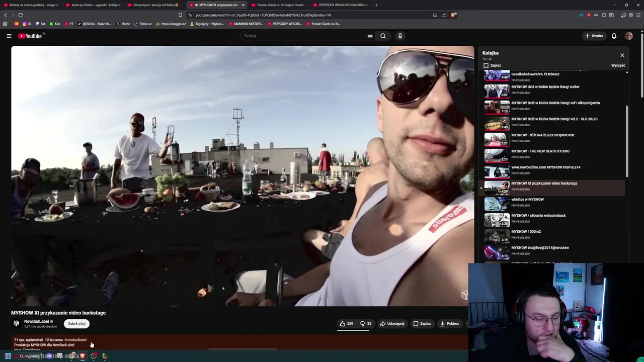Click the magnifier search button

[383, 36]
